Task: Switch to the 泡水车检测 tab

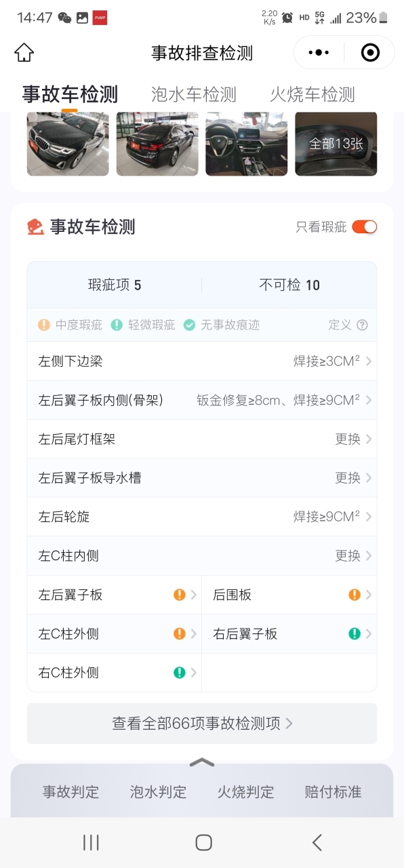Action: click(193, 94)
